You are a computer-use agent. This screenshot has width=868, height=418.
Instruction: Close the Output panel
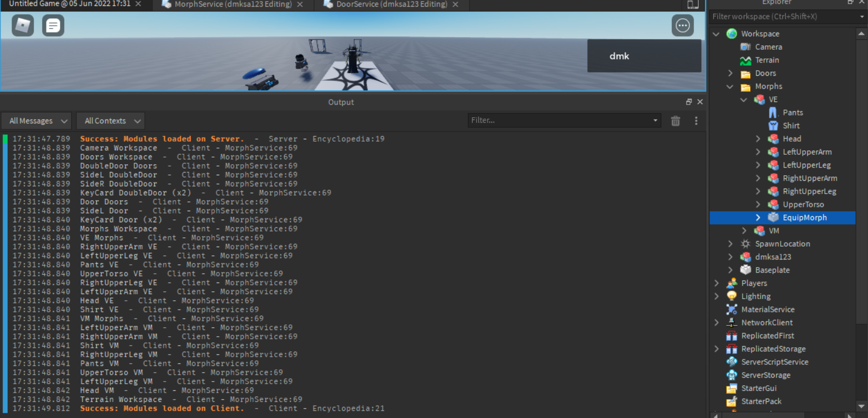tap(700, 102)
